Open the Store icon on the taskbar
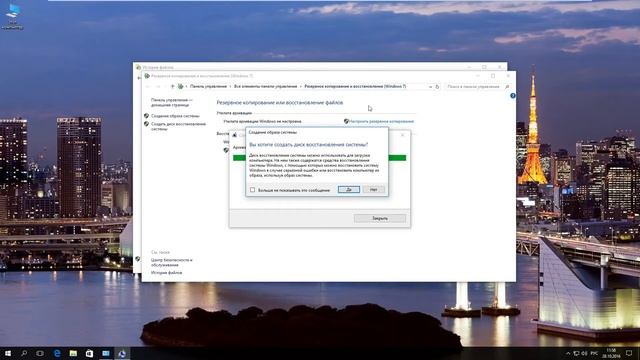Screen dimensions: 640x360 tap(89, 353)
